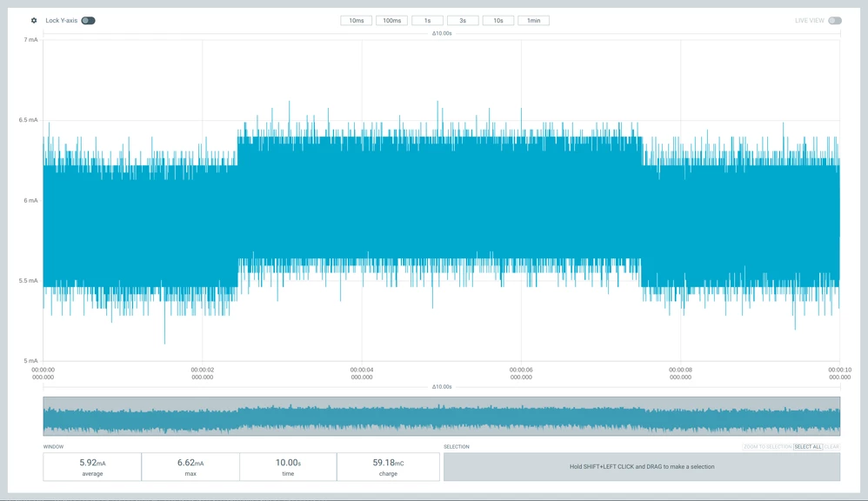The image size is (868, 501).
Task: Click the selection hint panel
Action: (642, 467)
